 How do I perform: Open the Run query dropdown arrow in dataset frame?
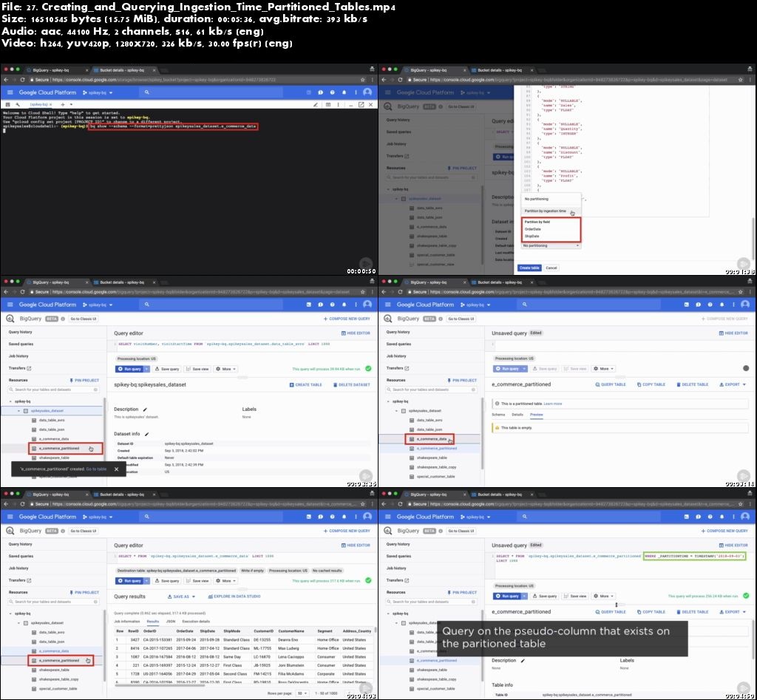pyautogui.click(x=147, y=369)
